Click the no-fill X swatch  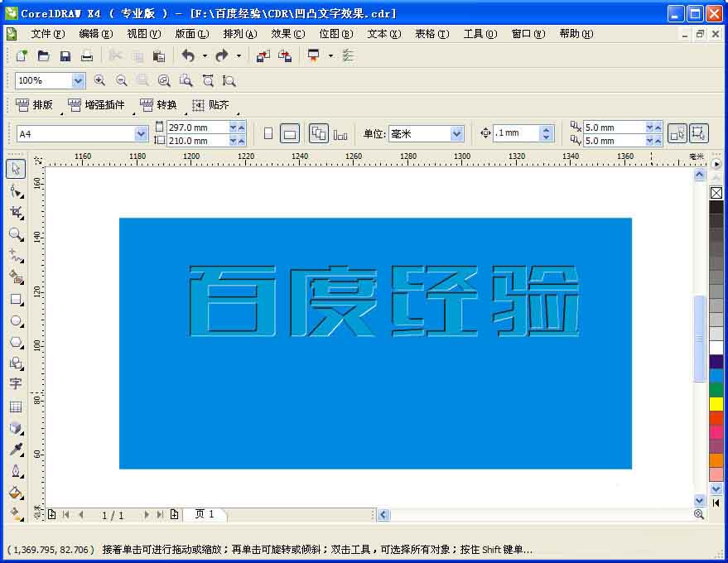pos(716,193)
